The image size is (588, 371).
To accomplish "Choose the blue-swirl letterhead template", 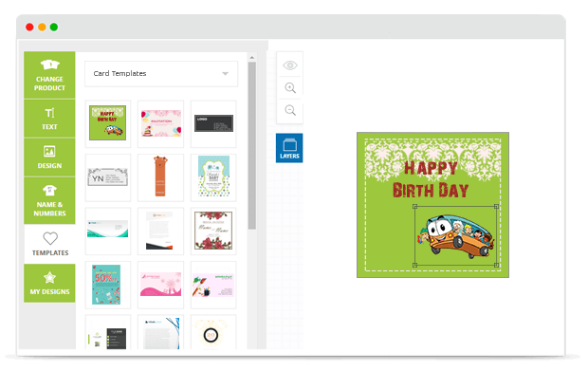I will tap(161, 332).
